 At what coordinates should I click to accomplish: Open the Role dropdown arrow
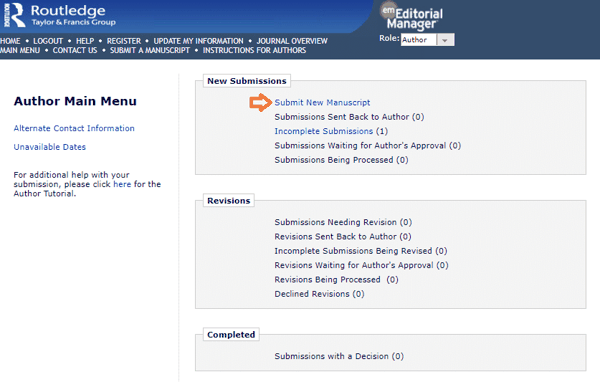click(445, 40)
